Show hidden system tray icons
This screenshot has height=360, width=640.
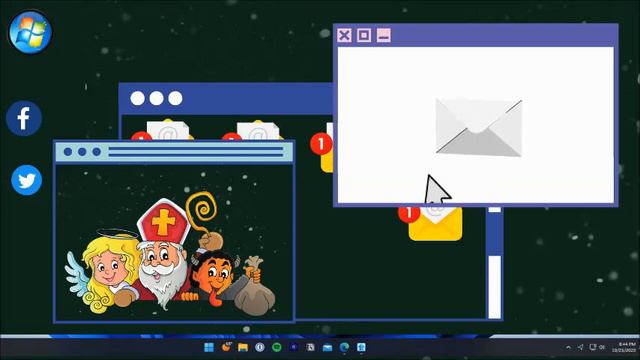(x=569, y=347)
